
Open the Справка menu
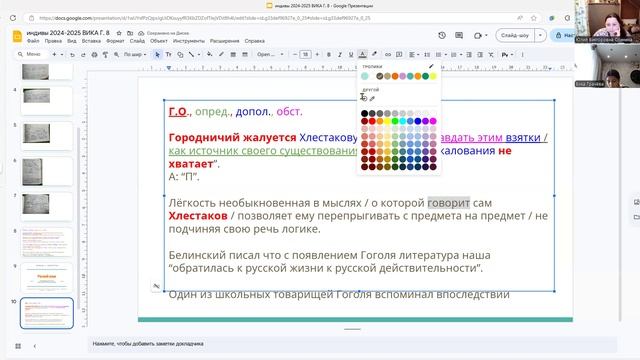(x=255, y=41)
